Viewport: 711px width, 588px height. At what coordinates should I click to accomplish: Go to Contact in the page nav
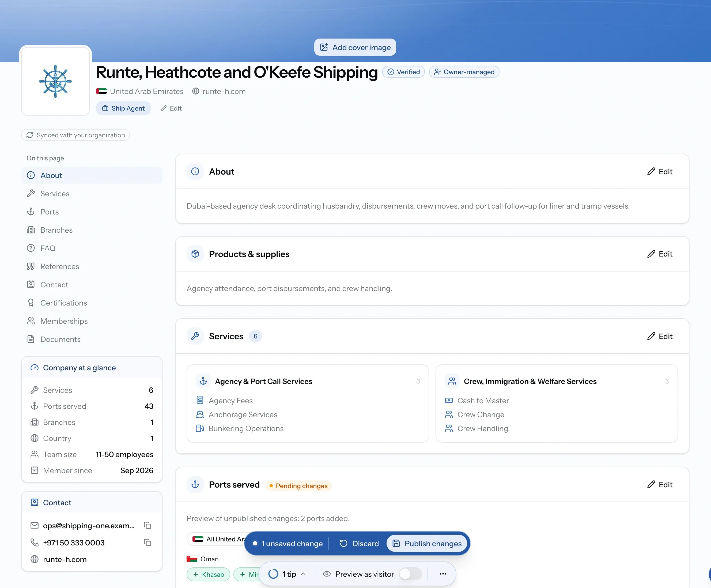click(x=92, y=285)
